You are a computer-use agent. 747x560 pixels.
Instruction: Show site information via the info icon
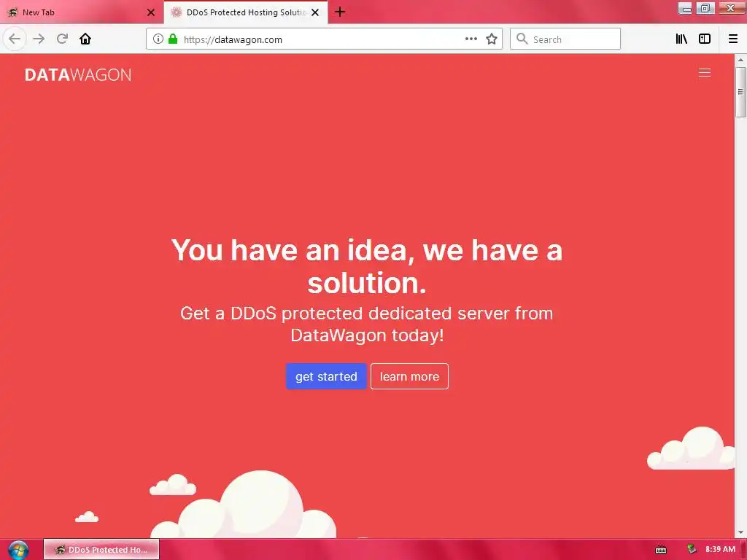click(158, 39)
